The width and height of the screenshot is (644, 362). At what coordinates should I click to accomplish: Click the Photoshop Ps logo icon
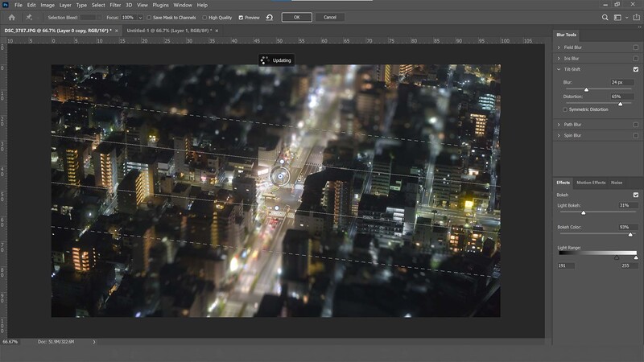click(6, 5)
